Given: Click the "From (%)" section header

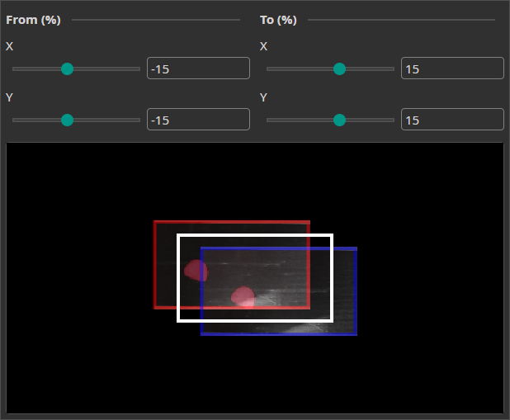Looking at the screenshot, I should click(33, 20).
